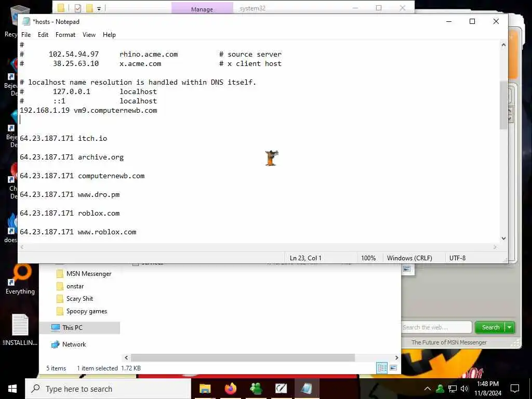Viewport: 532px width, 399px height.
Task: Click the taskbar search box
Action: (x=108, y=389)
